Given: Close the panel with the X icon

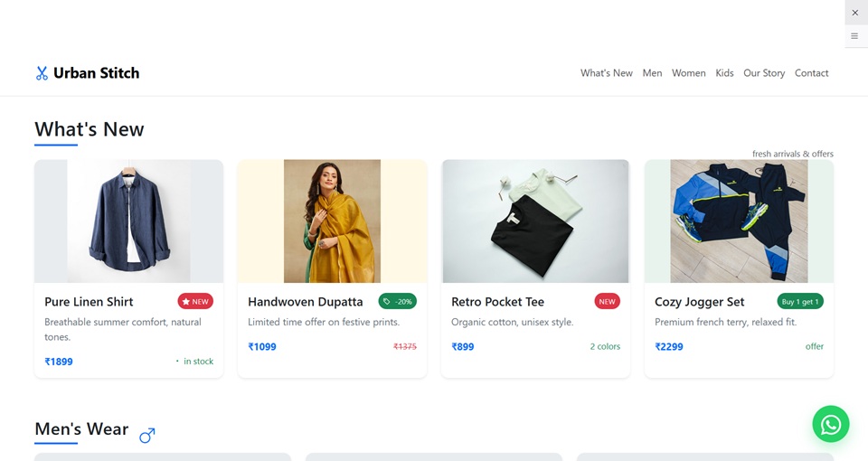Looking at the screenshot, I should 854,12.
